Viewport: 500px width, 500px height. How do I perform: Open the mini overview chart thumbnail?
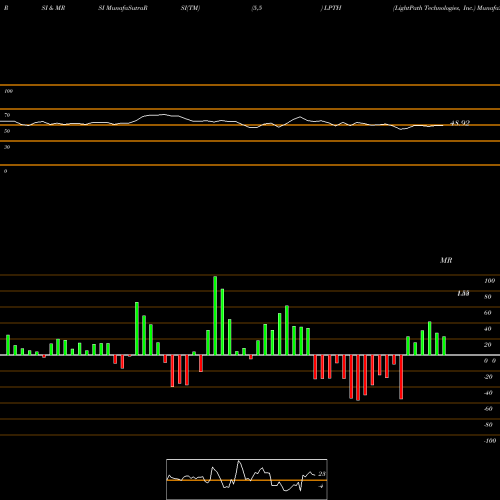(247, 479)
